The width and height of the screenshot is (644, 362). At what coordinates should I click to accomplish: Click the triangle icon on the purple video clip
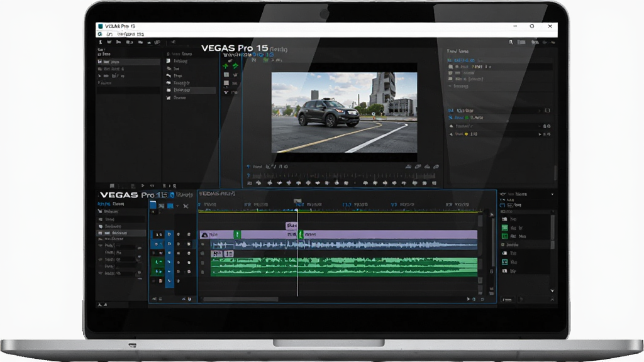point(204,235)
